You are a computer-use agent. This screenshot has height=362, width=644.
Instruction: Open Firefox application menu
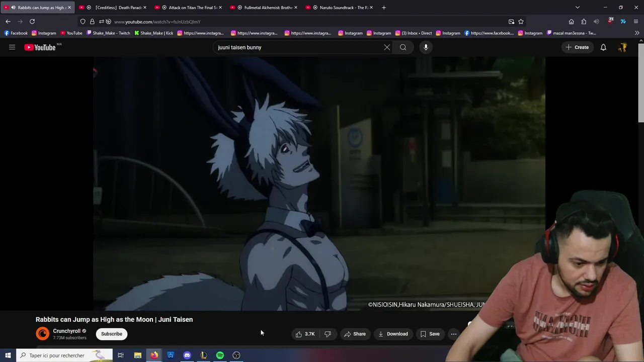click(636, 22)
